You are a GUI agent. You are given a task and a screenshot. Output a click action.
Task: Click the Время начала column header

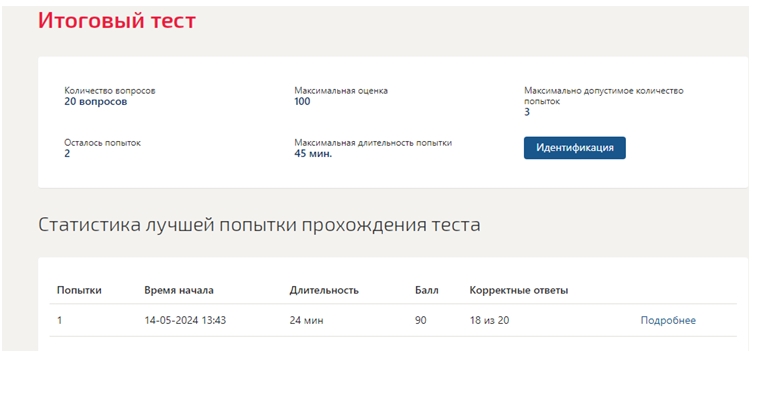pos(179,290)
